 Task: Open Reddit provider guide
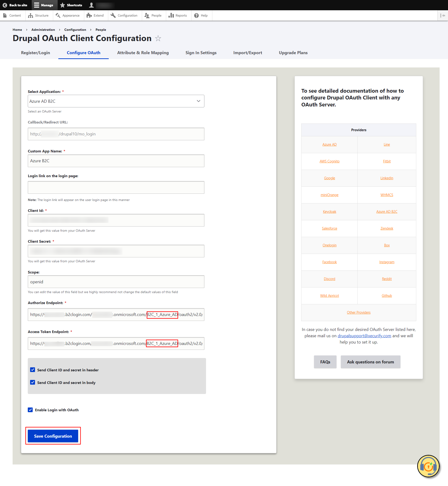coord(387,279)
